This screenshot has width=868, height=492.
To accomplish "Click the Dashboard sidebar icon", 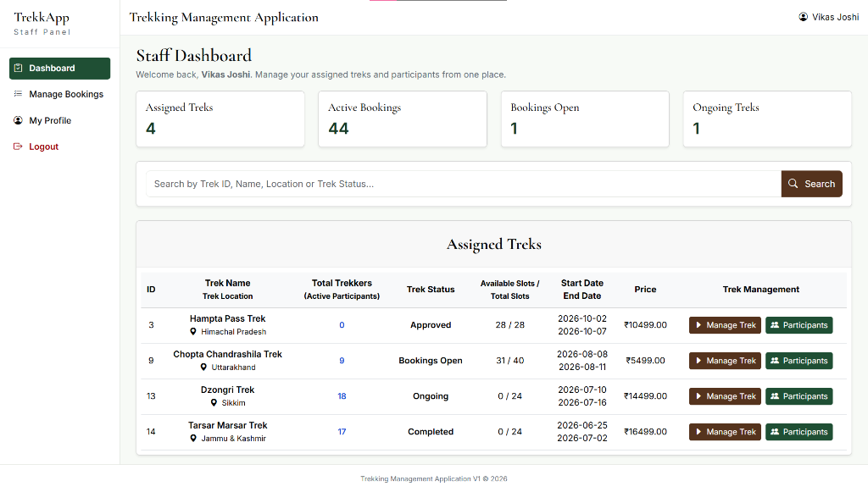I will tap(19, 68).
